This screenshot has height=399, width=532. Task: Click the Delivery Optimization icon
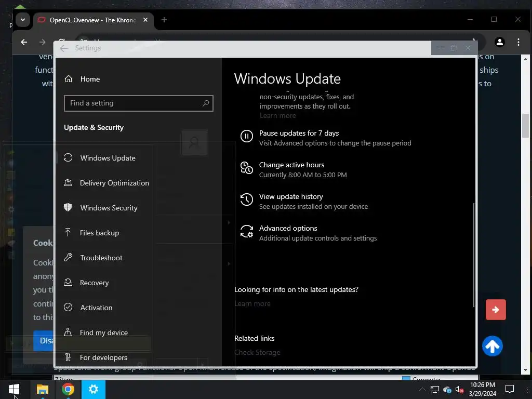coord(68,182)
